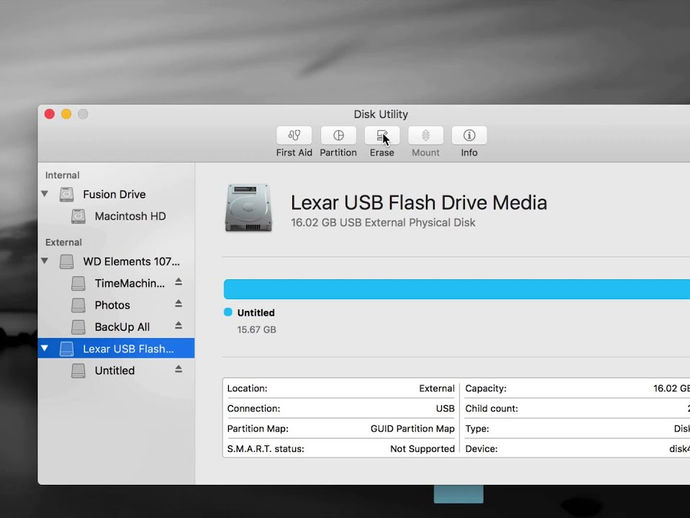Select Fusion Drive in the sidebar

[116, 194]
